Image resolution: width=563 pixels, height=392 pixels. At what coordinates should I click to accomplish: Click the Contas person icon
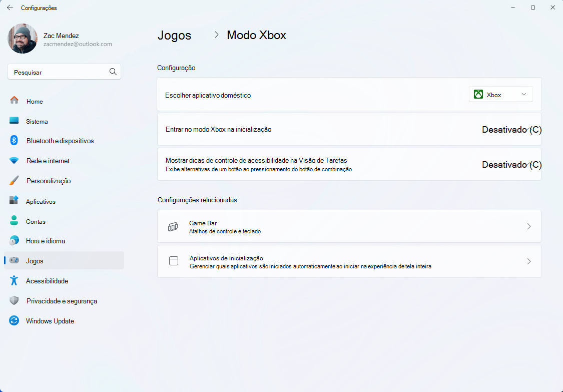(14, 221)
